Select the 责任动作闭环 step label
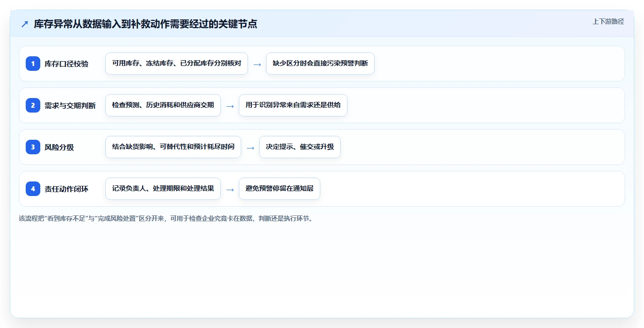 pyautogui.click(x=66, y=189)
